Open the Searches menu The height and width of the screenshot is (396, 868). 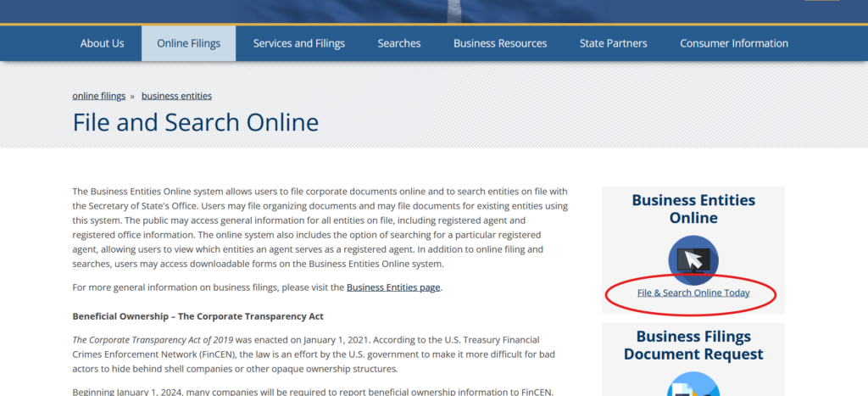[x=399, y=43]
